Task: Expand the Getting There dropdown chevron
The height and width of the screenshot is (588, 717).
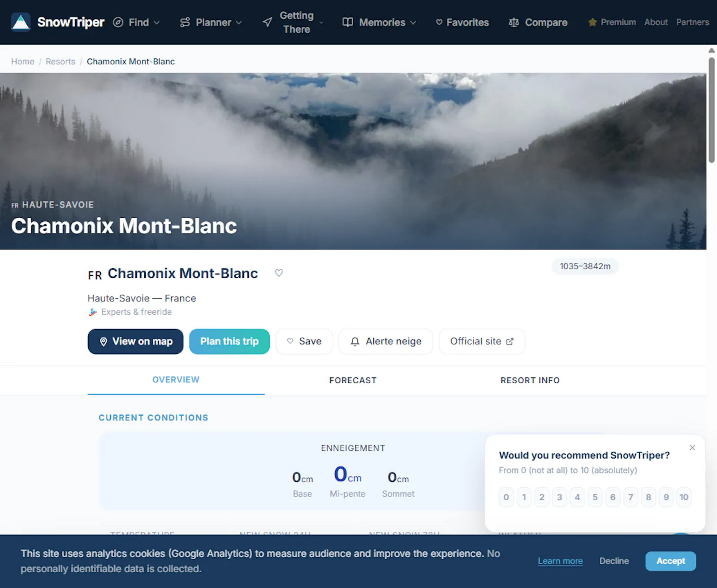Action: pos(321,22)
